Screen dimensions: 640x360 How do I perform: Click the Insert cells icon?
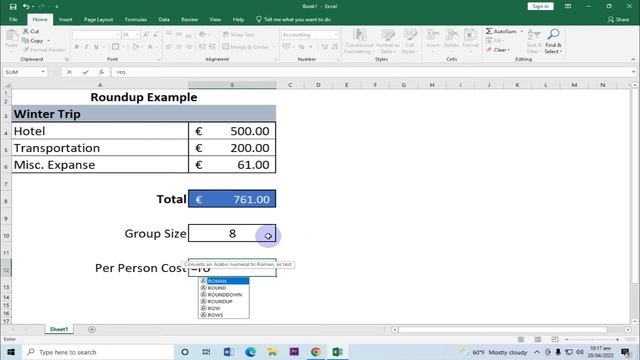(x=433, y=35)
